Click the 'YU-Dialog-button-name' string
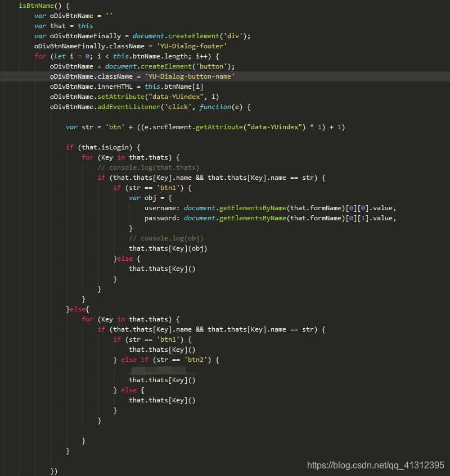450x476 pixels. [190, 76]
